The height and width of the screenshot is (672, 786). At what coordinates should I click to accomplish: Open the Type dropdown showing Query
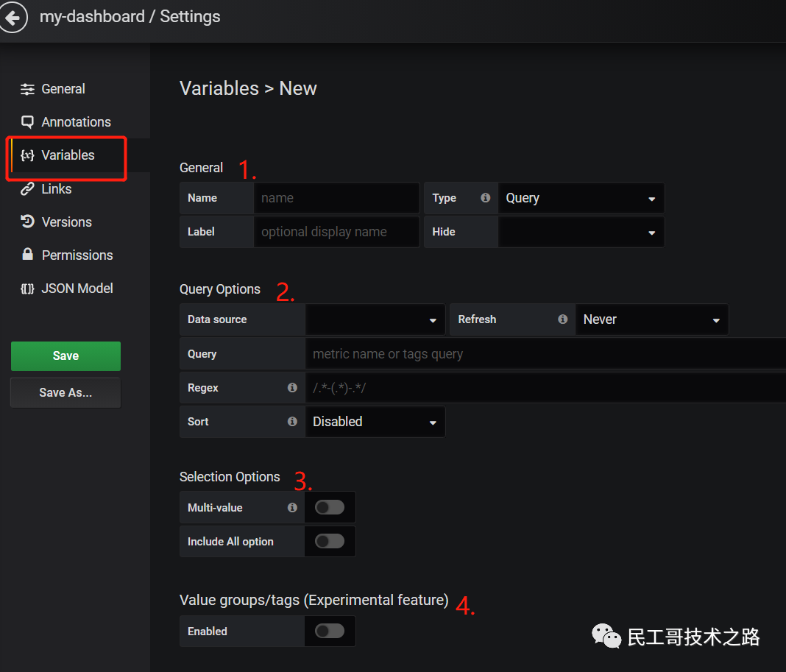click(581, 198)
